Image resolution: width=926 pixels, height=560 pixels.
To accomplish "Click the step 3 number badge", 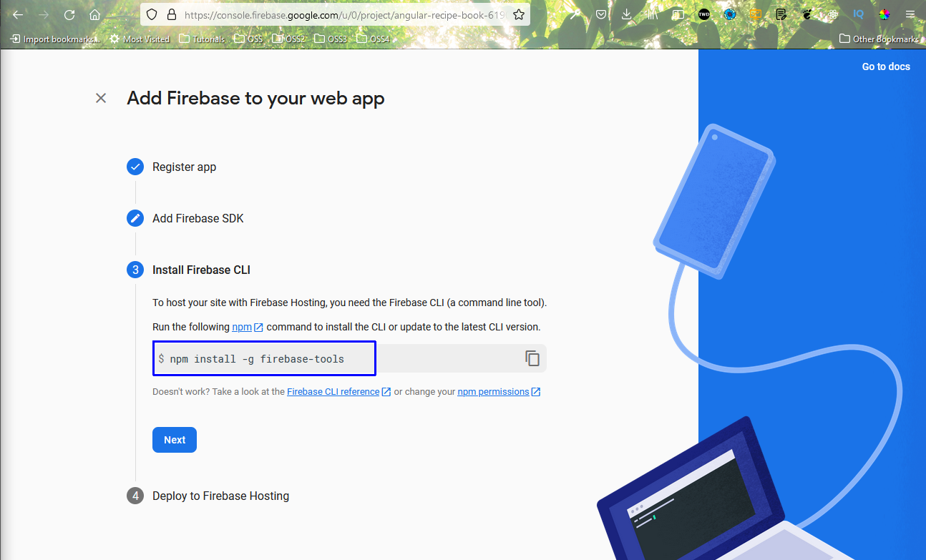I will [x=135, y=270].
